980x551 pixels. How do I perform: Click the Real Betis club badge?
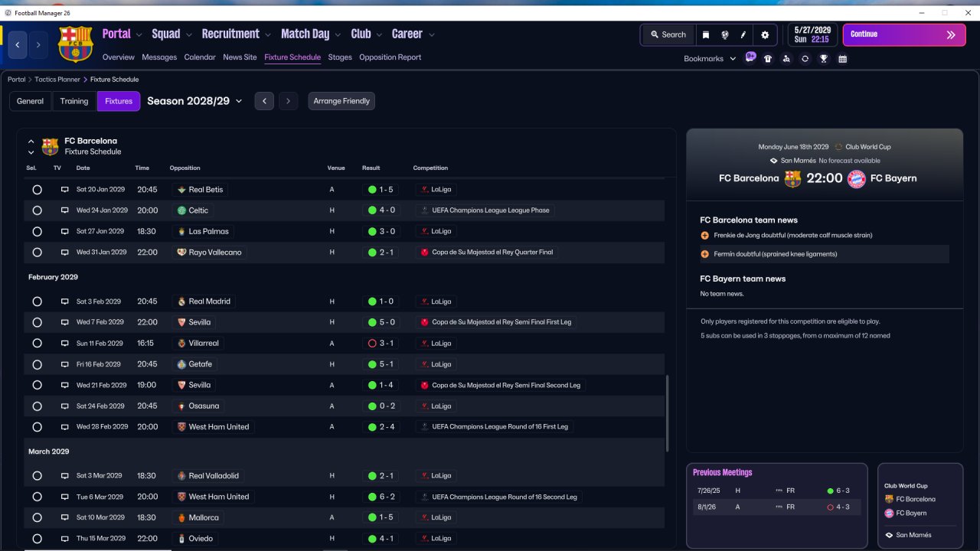(181, 190)
